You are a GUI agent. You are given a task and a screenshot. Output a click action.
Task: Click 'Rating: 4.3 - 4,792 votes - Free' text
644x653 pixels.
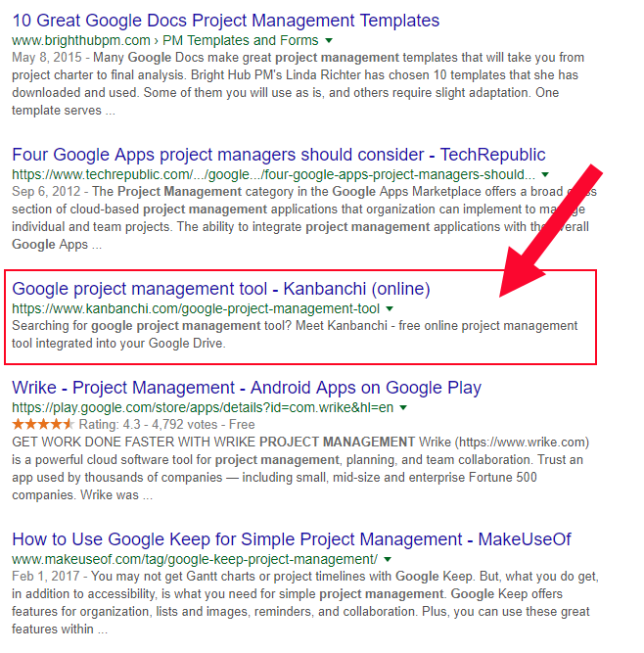167,424
